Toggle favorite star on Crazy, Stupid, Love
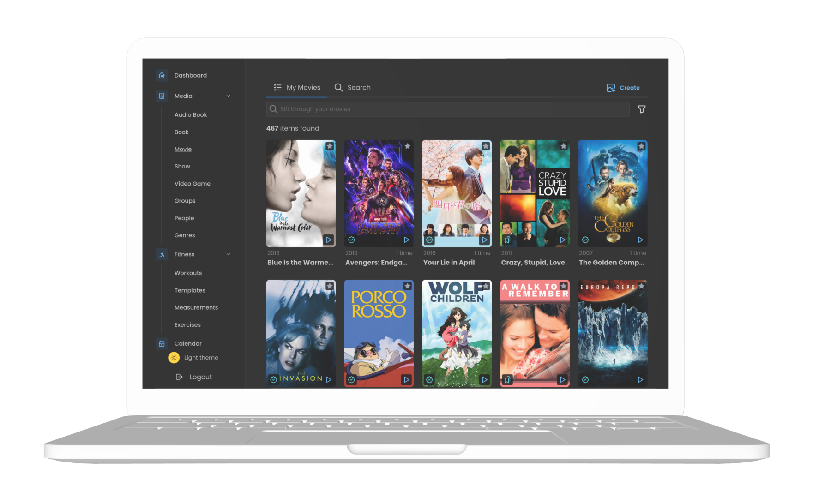Image resolution: width=831 pixels, height=504 pixels. (564, 146)
